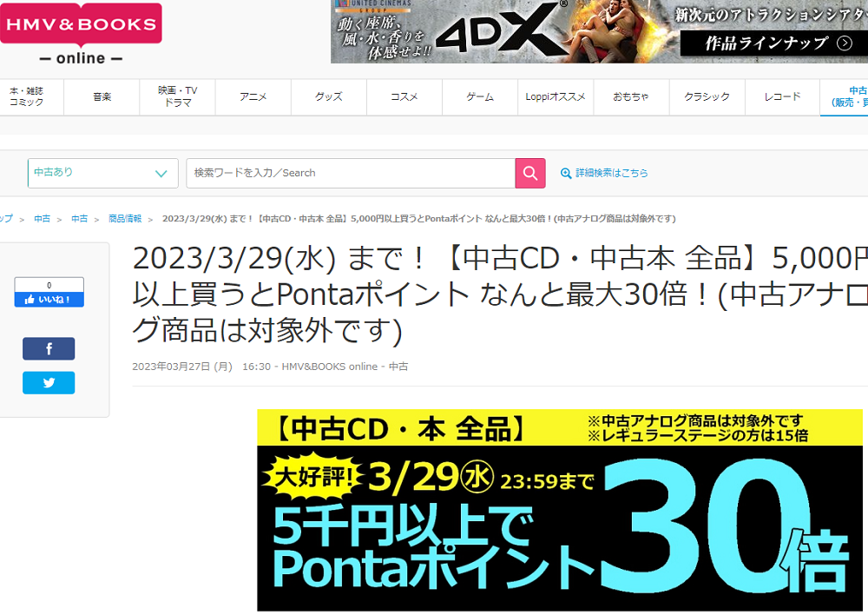Open the 映画・TVドラマ navigation tab
This screenshot has height=615, width=868.
tap(178, 97)
